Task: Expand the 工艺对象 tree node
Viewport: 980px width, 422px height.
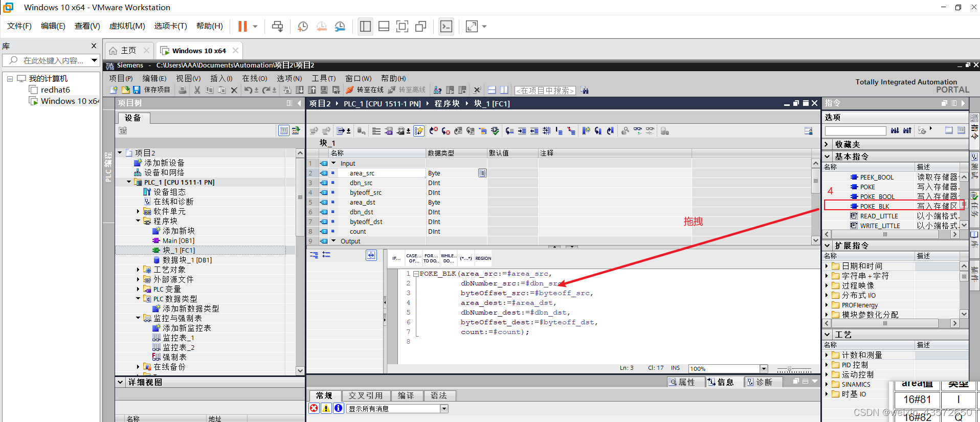Action: [138, 269]
